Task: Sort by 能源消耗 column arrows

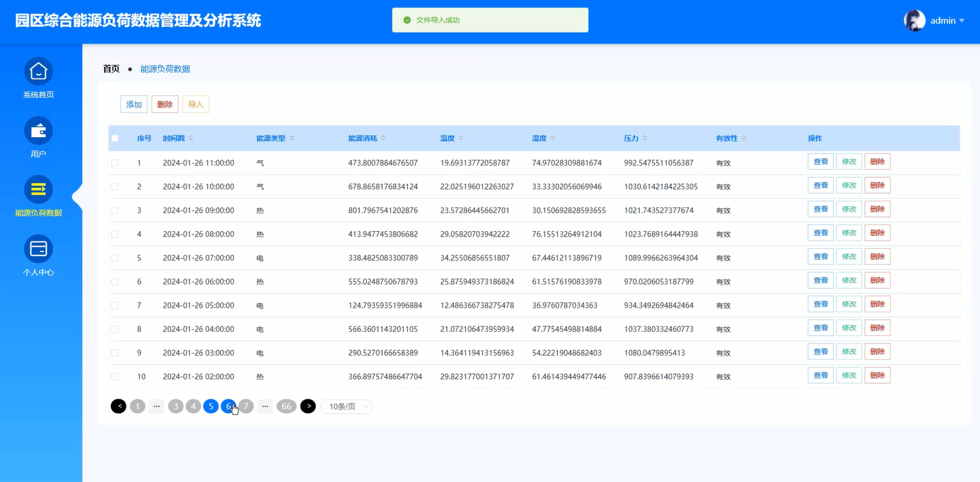Action: click(x=383, y=138)
